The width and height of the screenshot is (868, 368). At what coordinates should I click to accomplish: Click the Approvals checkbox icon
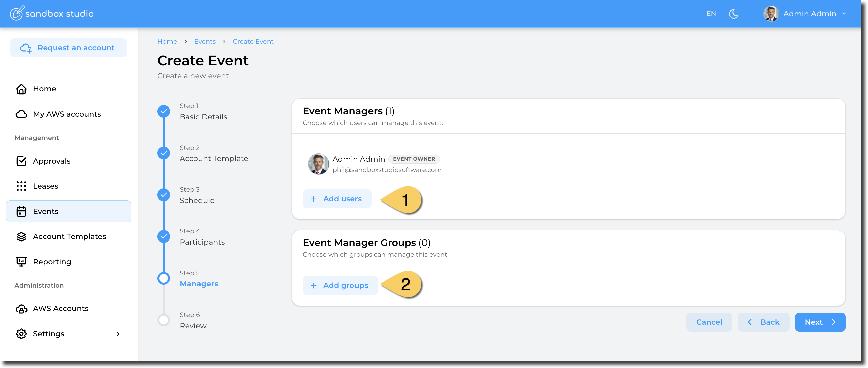(x=21, y=161)
